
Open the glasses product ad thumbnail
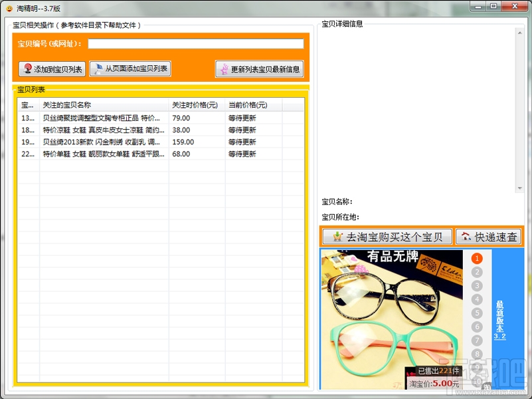click(x=392, y=319)
